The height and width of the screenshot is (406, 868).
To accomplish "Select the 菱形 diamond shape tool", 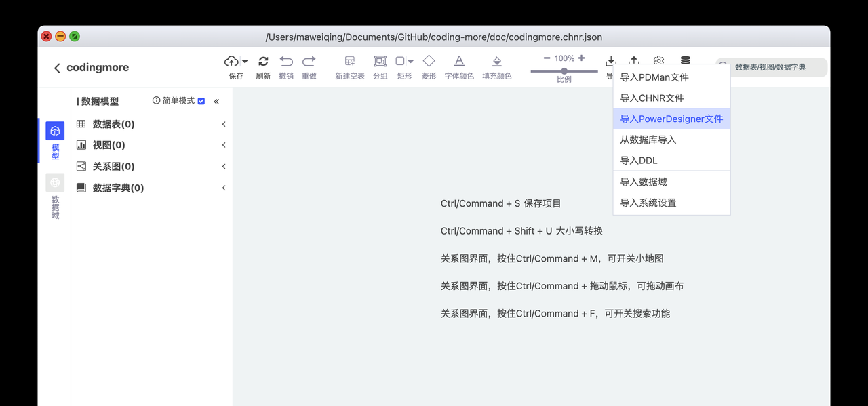I will coord(429,61).
